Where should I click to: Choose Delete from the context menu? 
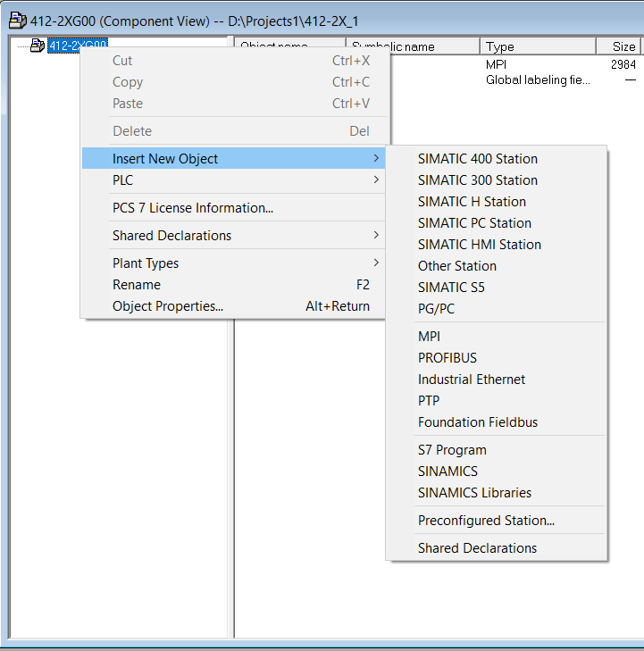(x=234, y=131)
